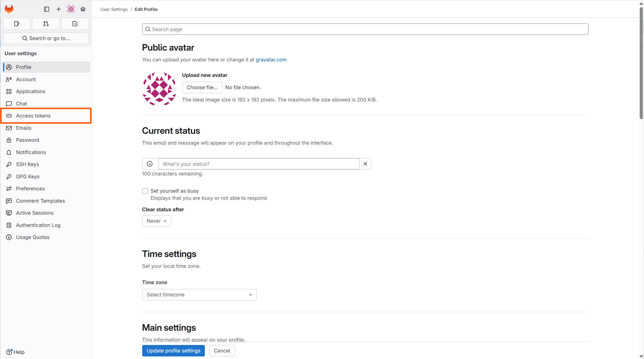
Task: Clear the status message with X
Action: pyautogui.click(x=365, y=164)
